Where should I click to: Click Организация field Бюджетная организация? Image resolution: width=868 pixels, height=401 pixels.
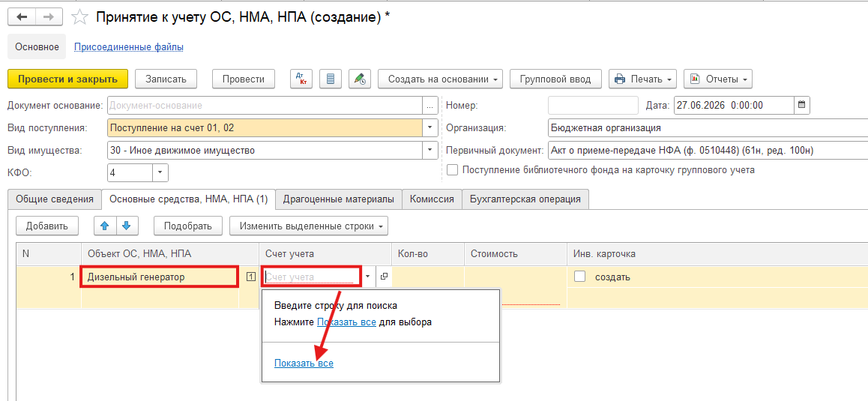(x=708, y=128)
